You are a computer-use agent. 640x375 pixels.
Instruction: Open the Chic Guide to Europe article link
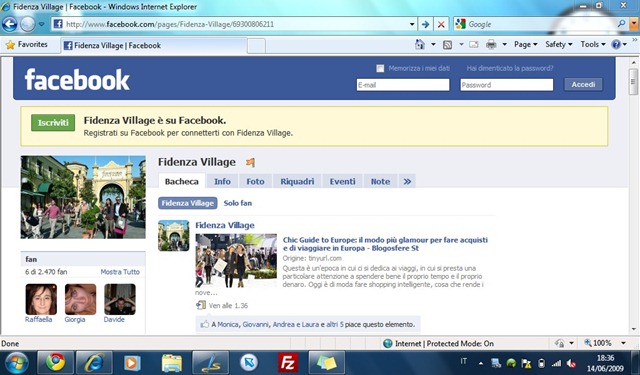coord(385,244)
